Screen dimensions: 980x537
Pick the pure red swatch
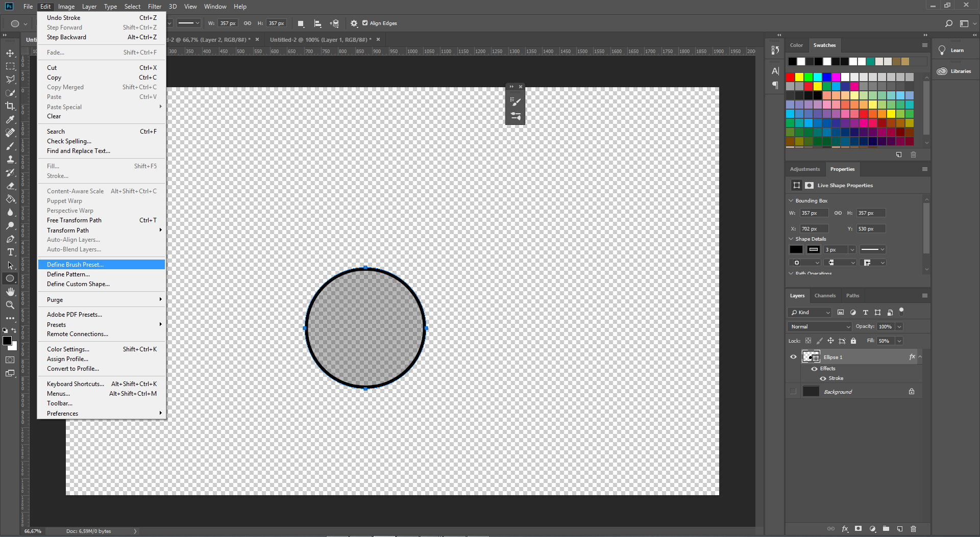pos(790,77)
